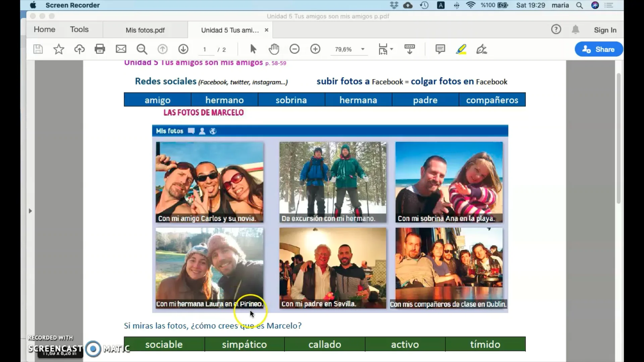This screenshot has width=644, height=362.
Task: Zoom in with the plus circle
Action: 315,49
